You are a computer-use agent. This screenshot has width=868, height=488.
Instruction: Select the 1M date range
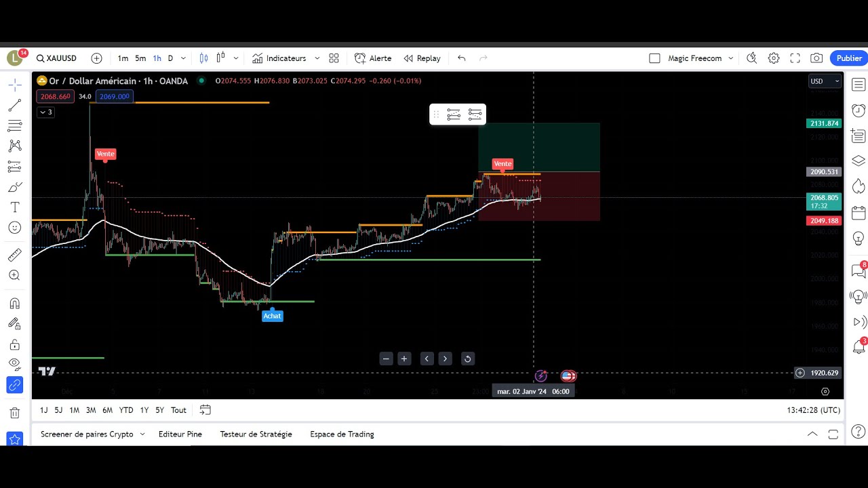click(x=75, y=410)
